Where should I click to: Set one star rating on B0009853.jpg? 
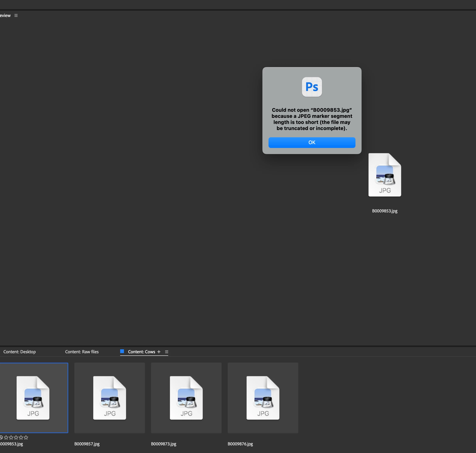pos(6,437)
